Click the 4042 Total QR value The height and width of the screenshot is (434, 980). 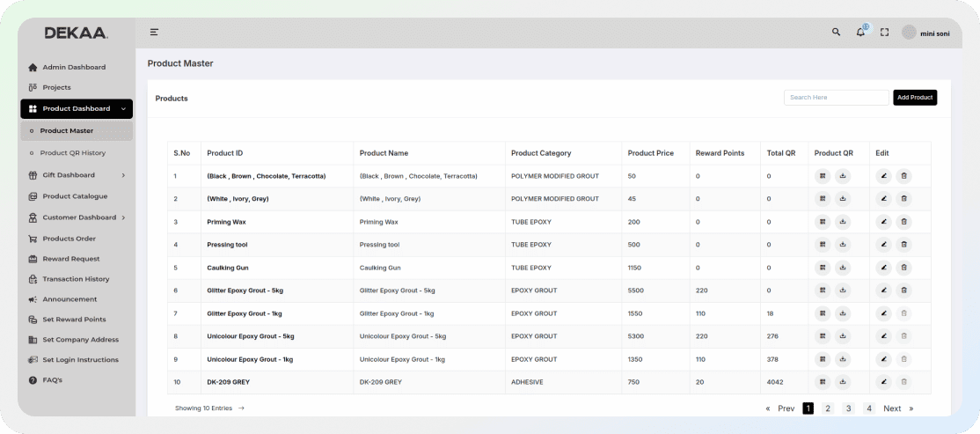pos(775,382)
